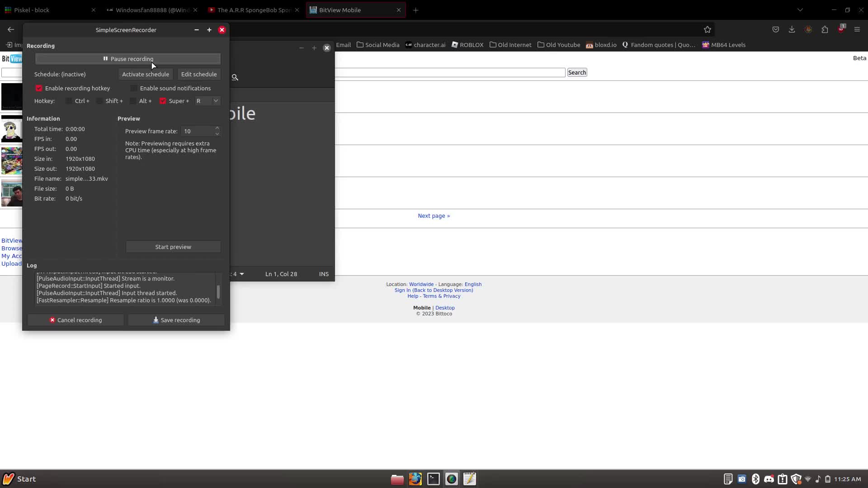
Task: Open the notepad text editor taskbar icon
Action: [469, 479]
